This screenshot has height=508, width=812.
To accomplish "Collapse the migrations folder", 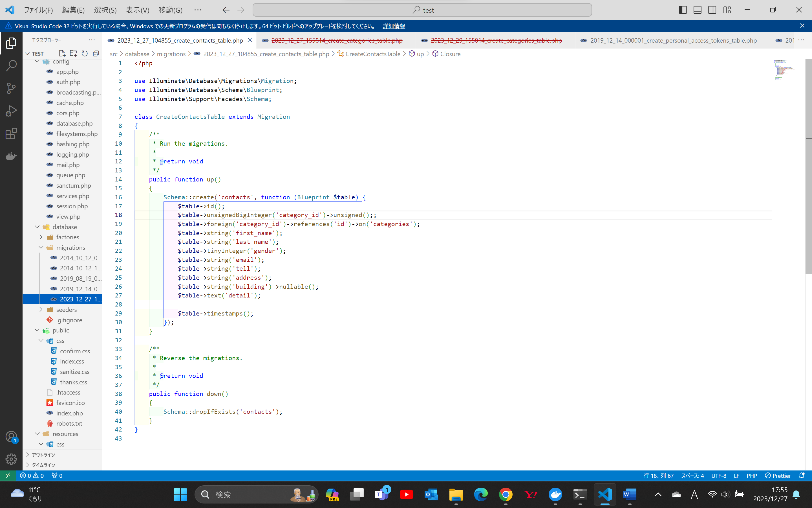I will click(x=41, y=247).
